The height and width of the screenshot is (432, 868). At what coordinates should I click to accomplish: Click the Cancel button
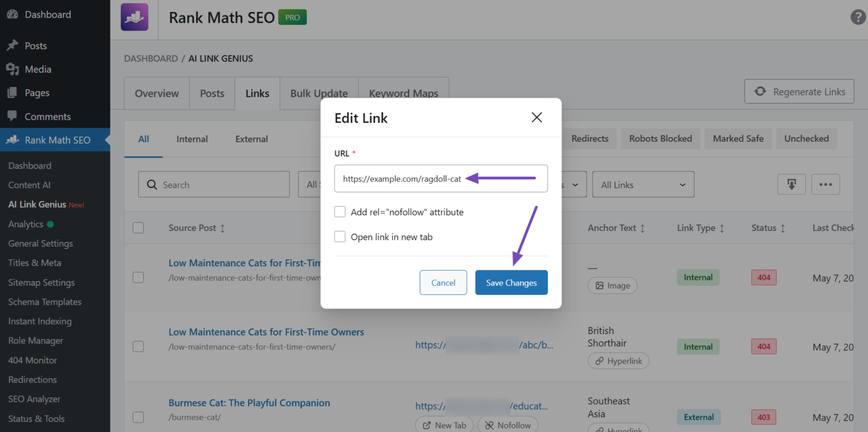pyautogui.click(x=443, y=282)
